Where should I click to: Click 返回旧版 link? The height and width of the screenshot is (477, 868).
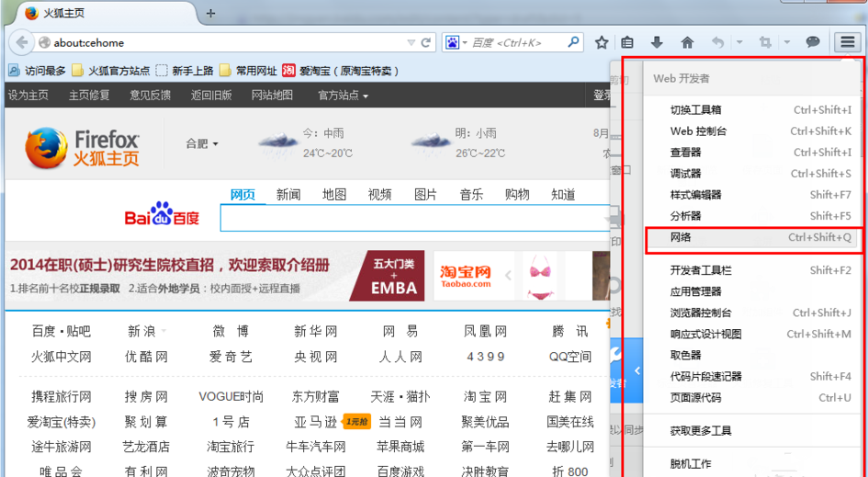coord(211,96)
